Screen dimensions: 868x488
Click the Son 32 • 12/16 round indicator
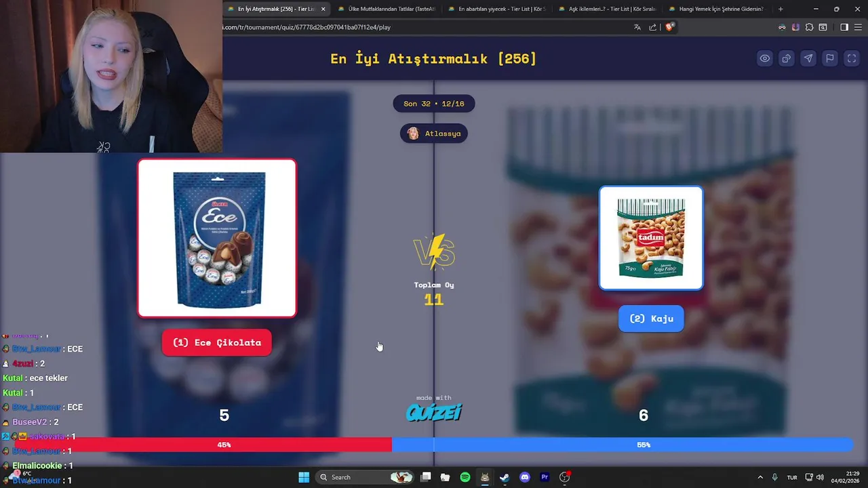tap(434, 104)
